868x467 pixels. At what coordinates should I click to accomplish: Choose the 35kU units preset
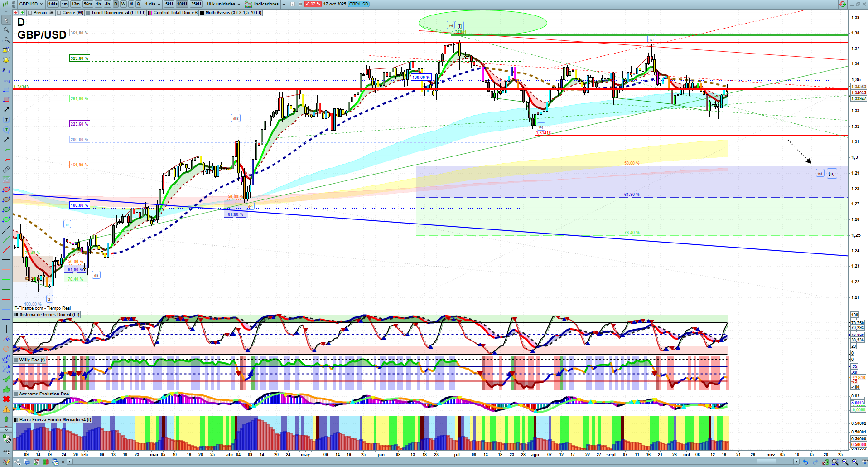(196, 4)
